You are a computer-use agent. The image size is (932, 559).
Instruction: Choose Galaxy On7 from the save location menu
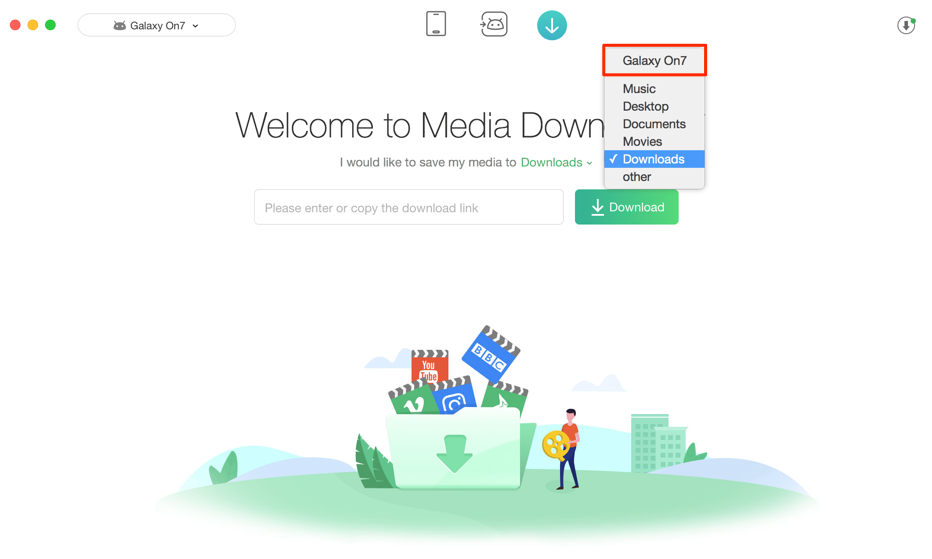click(654, 61)
